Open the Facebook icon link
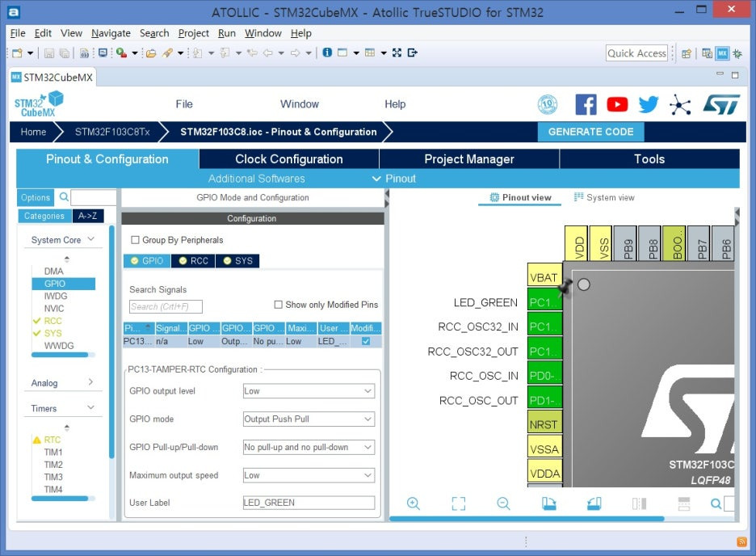 click(586, 104)
